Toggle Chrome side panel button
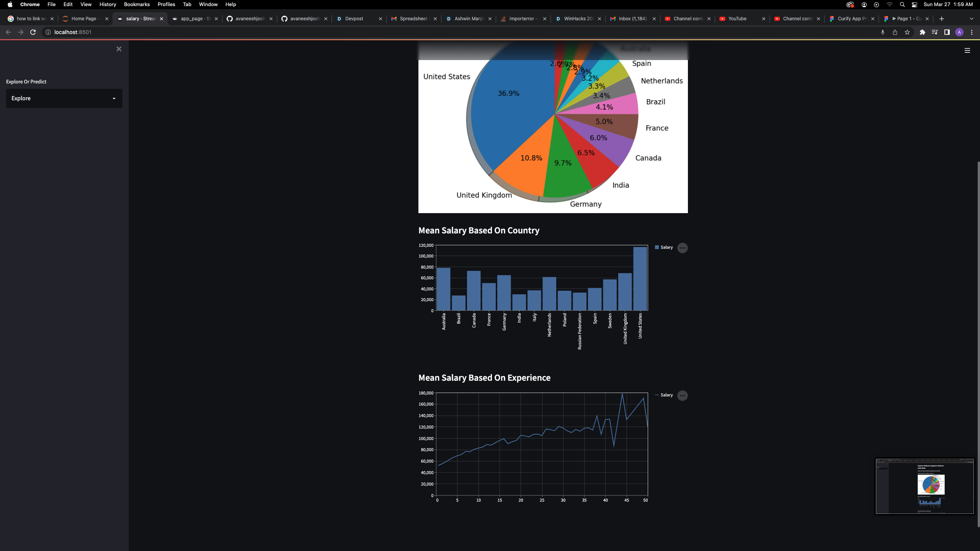 [947, 33]
